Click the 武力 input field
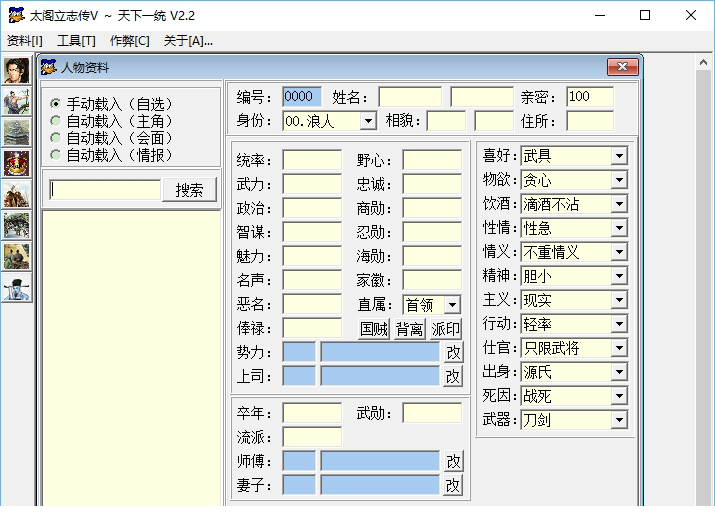The width and height of the screenshot is (715, 526). pyautogui.click(x=312, y=184)
